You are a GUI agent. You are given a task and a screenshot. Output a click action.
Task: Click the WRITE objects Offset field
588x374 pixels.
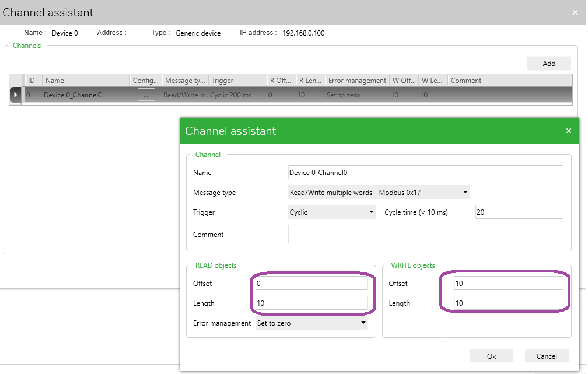[x=509, y=283]
